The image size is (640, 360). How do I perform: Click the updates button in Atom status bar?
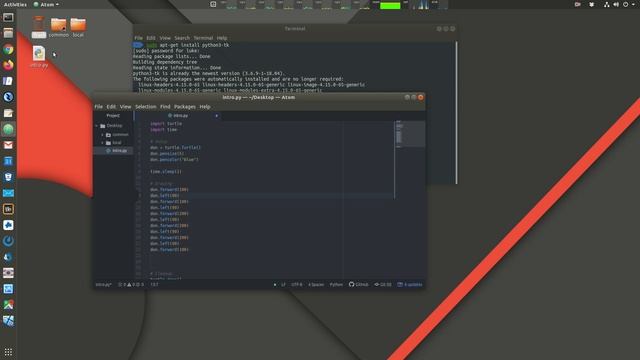pyautogui.click(x=410, y=284)
